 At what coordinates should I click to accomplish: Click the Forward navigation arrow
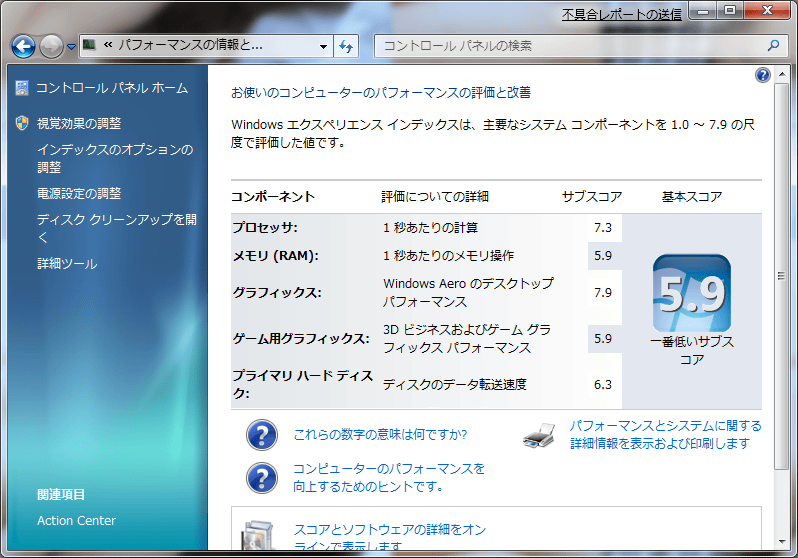(51, 46)
